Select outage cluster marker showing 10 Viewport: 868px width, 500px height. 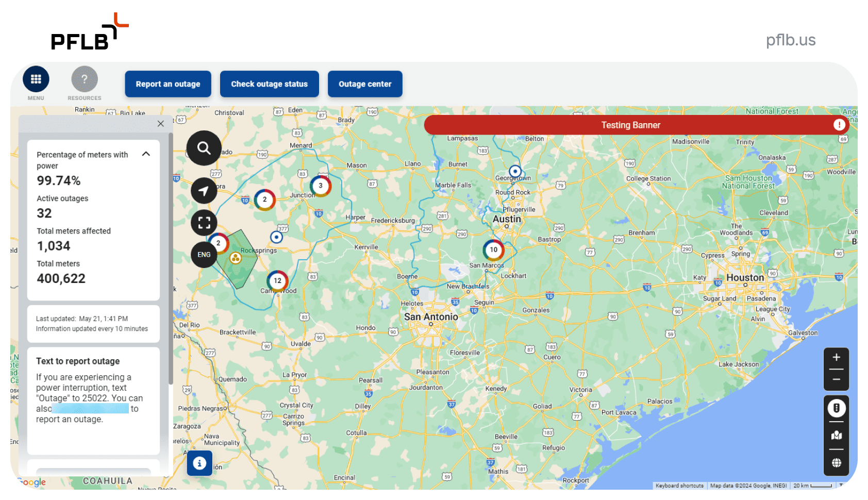494,250
